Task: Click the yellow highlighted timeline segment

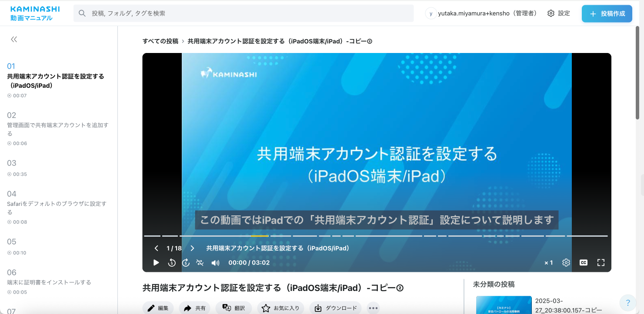Action: (260, 236)
